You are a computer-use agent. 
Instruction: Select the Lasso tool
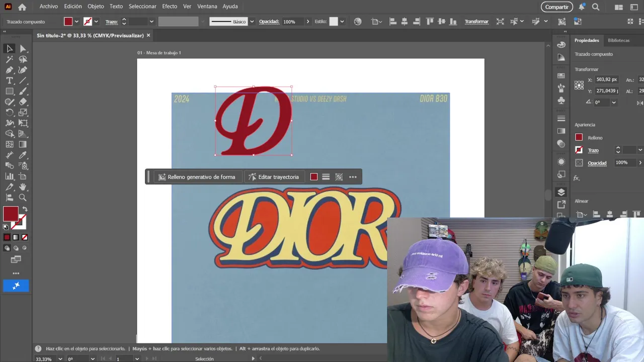tap(23, 59)
